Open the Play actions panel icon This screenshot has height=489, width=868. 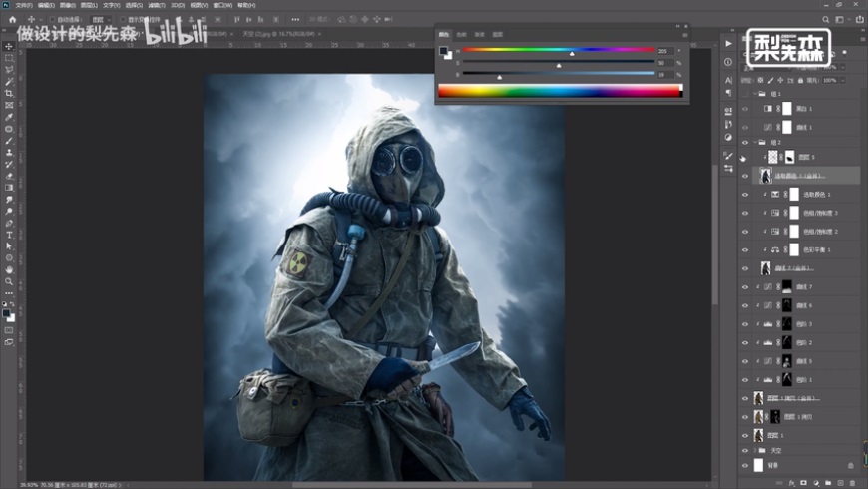[x=728, y=44]
